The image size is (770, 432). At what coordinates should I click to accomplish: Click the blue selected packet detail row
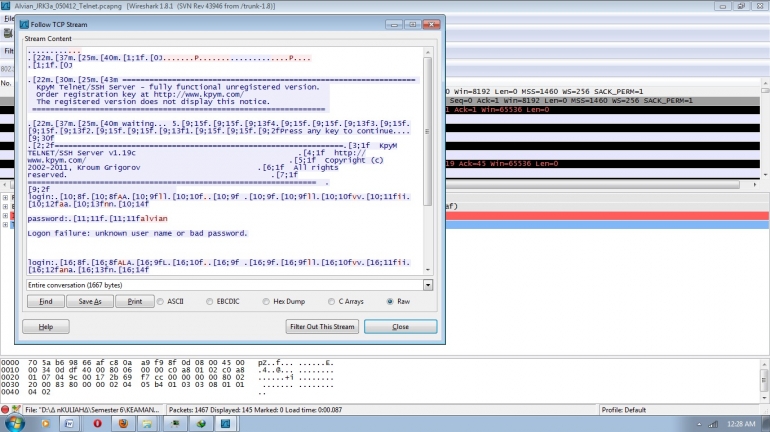(x=607, y=225)
